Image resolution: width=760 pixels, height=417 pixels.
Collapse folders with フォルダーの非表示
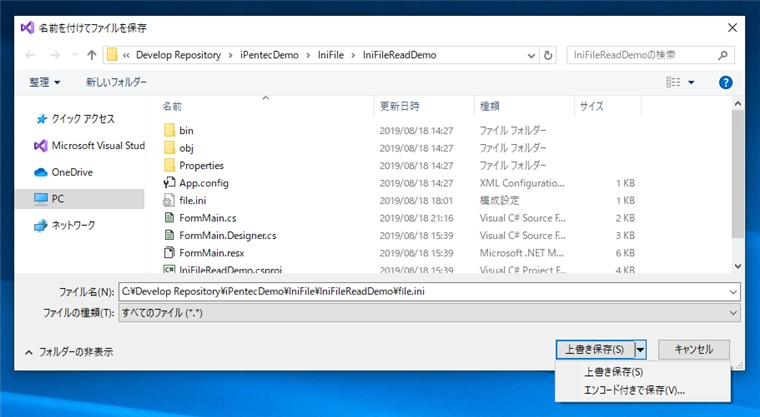[69, 352]
